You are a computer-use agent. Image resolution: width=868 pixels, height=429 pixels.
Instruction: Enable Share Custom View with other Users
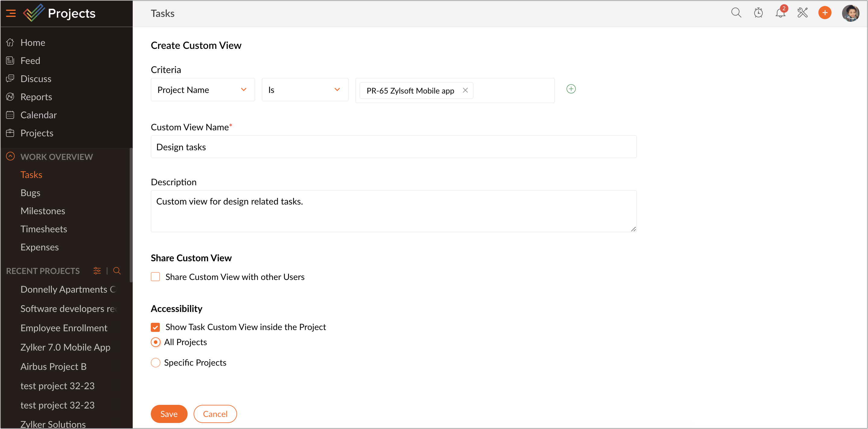coord(155,277)
